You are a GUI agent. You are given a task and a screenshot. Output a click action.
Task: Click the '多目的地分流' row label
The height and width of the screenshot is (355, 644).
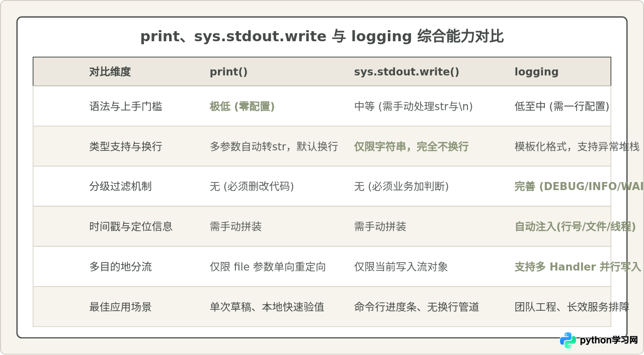[120, 267]
